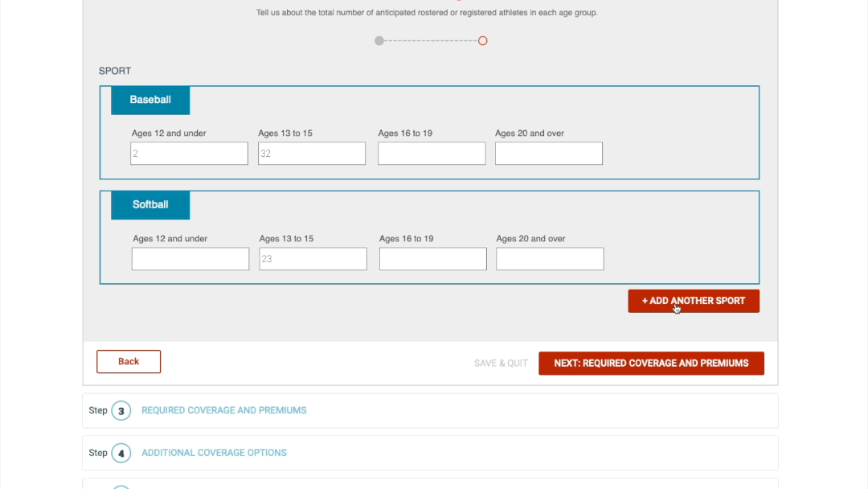Screen dimensions: 868x489
Task: Click anticipated rostered athletes instruction text
Action: (x=427, y=12)
